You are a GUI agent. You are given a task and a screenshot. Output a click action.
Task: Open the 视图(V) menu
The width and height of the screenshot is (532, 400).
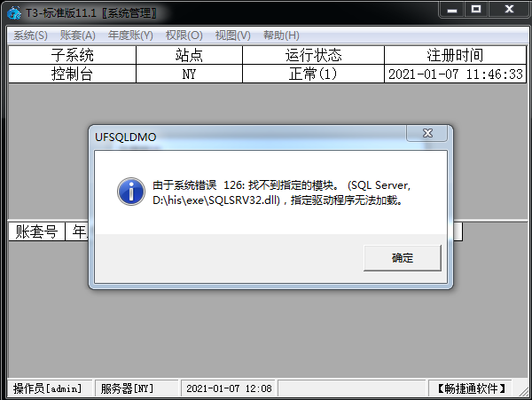click(x=232, y=35)
